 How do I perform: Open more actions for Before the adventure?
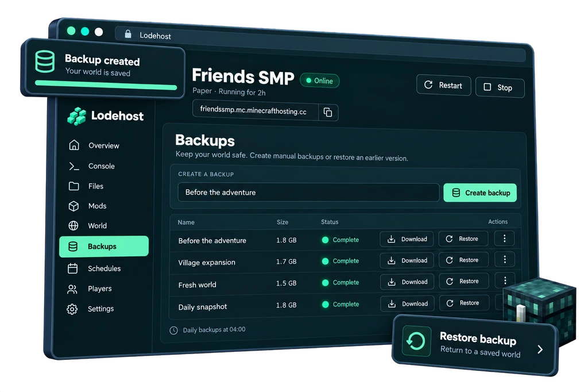(x=504, y=239)
